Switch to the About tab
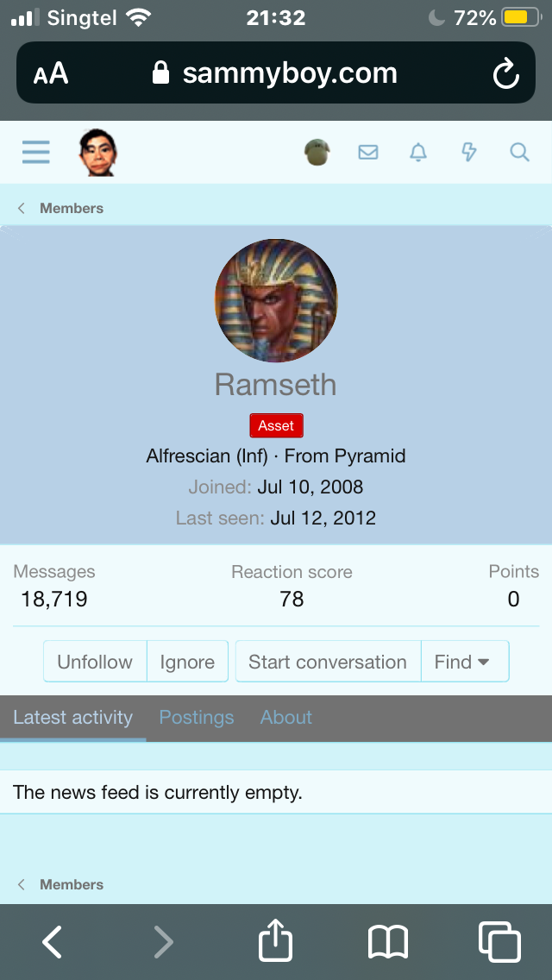552x980 pixels. pos(285,718)
